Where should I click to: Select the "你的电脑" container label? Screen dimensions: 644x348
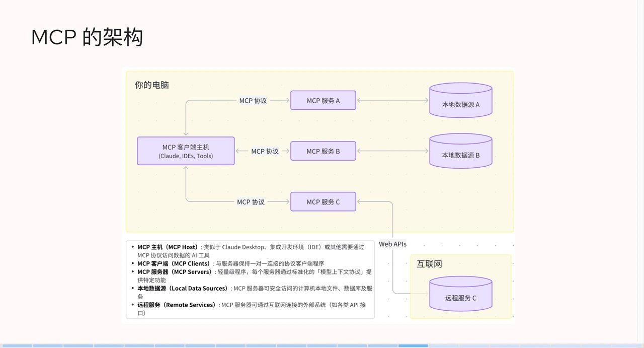coord(152,85)
